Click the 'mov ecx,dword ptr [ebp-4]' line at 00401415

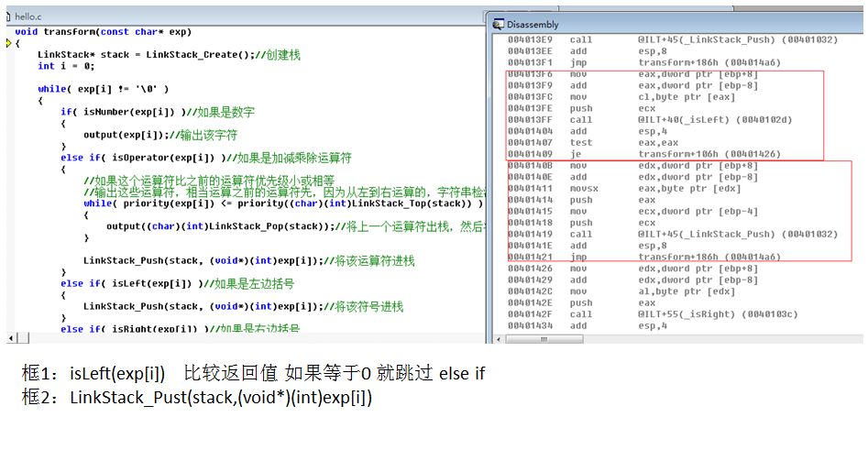click(632, 212)
